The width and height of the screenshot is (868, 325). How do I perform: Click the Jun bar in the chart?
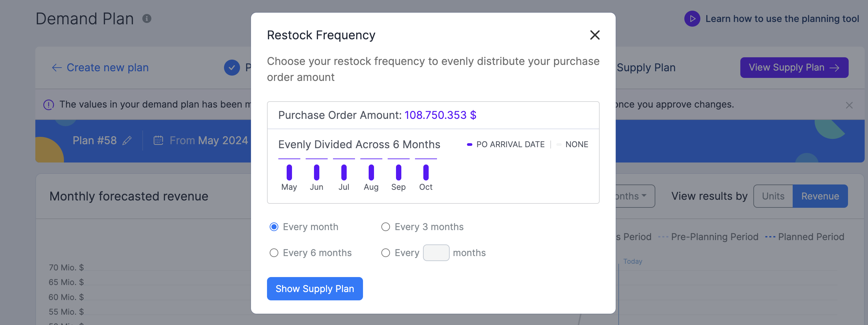click(x=316, y=172)
